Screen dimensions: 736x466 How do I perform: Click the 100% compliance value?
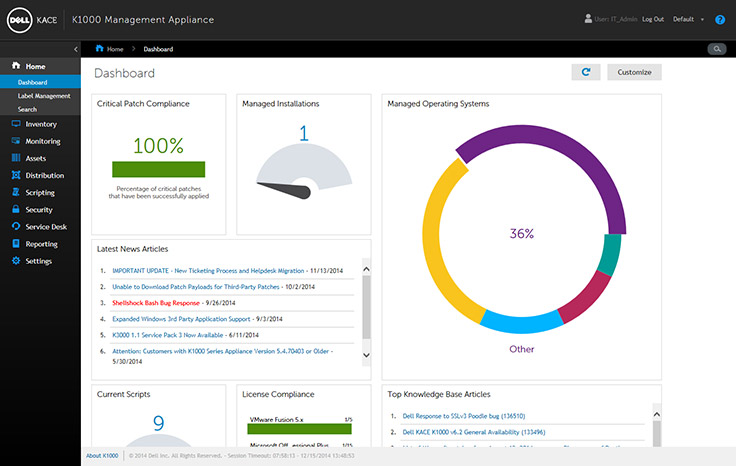(159, 145)
